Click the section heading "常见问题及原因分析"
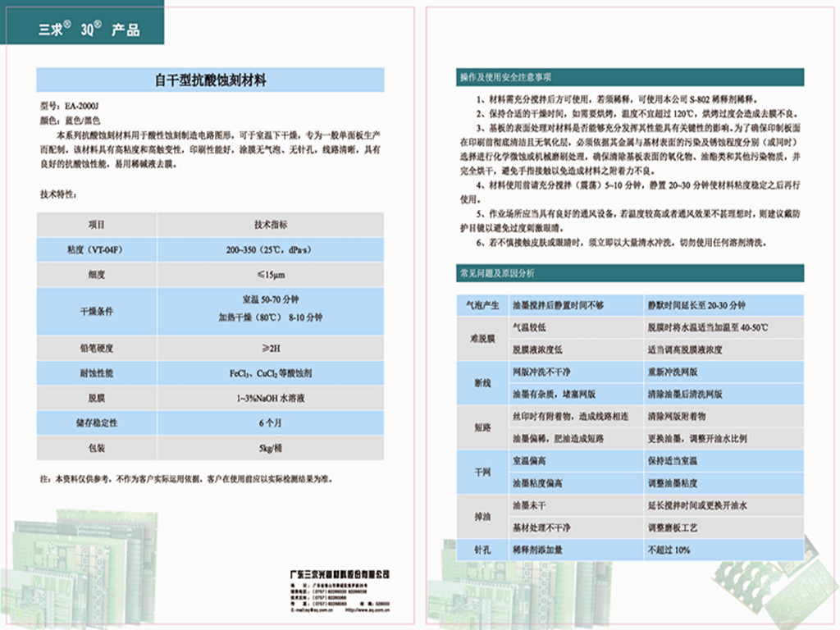Screen dimensions: 840x630 (x=497, y=273)
